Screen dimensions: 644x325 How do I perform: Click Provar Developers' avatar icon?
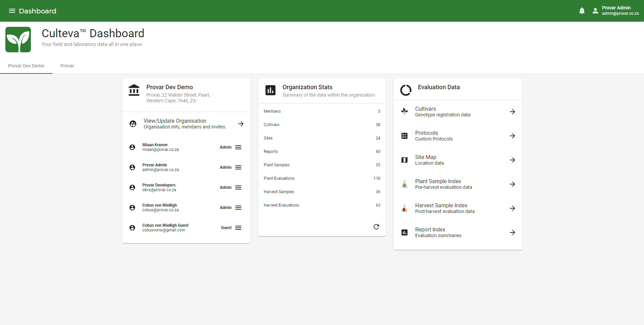pyautogui.click(x=132, y=187)
